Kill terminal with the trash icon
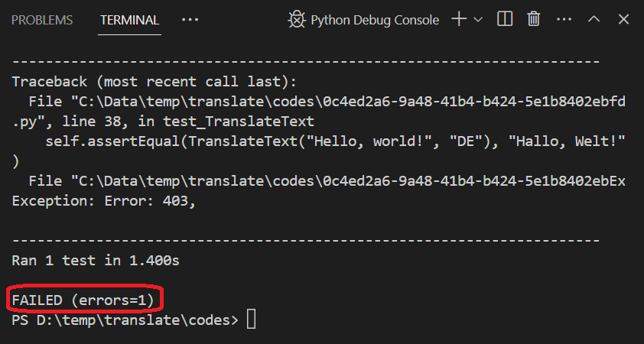 coord(534,19)
